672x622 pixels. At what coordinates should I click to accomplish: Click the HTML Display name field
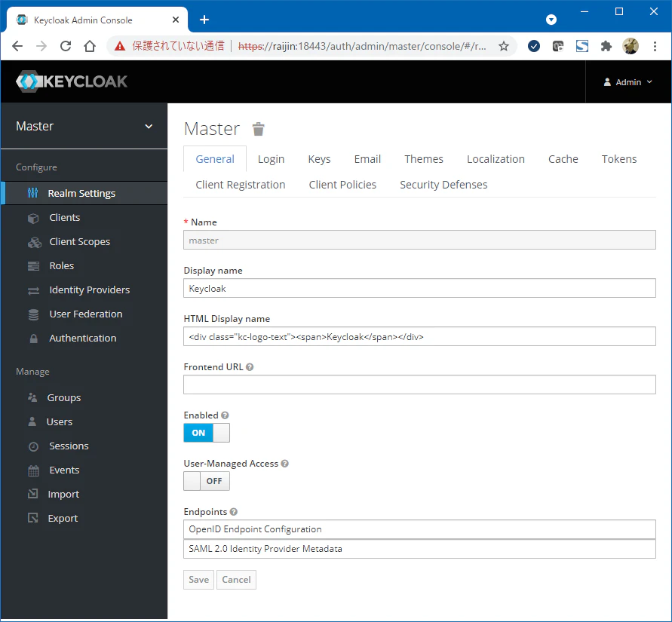pyautogui.click(x=419, y=337)
